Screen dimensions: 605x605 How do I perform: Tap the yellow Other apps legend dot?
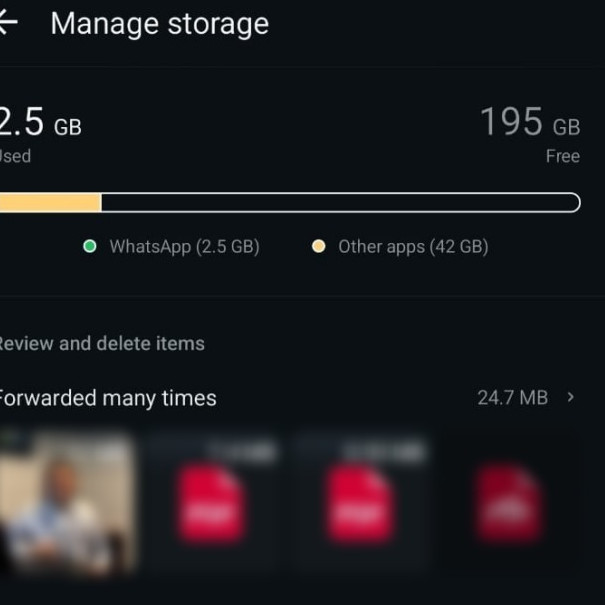(318, 246)
